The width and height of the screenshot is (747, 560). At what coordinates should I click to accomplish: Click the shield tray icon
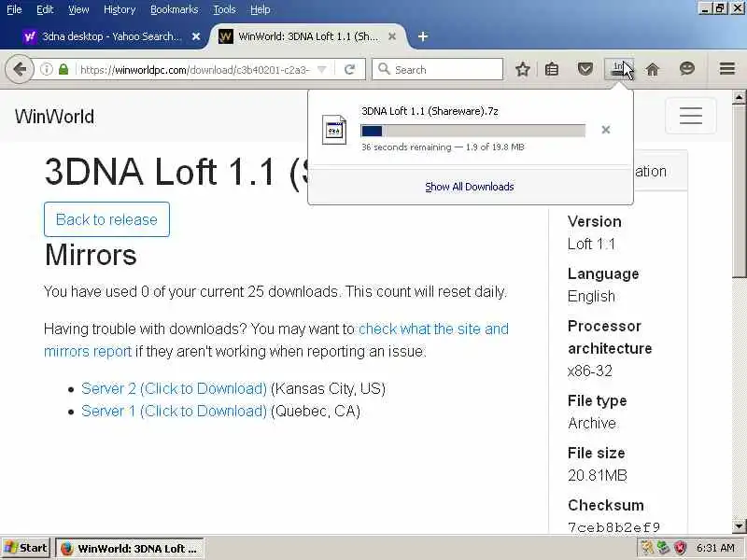[681, 548]
